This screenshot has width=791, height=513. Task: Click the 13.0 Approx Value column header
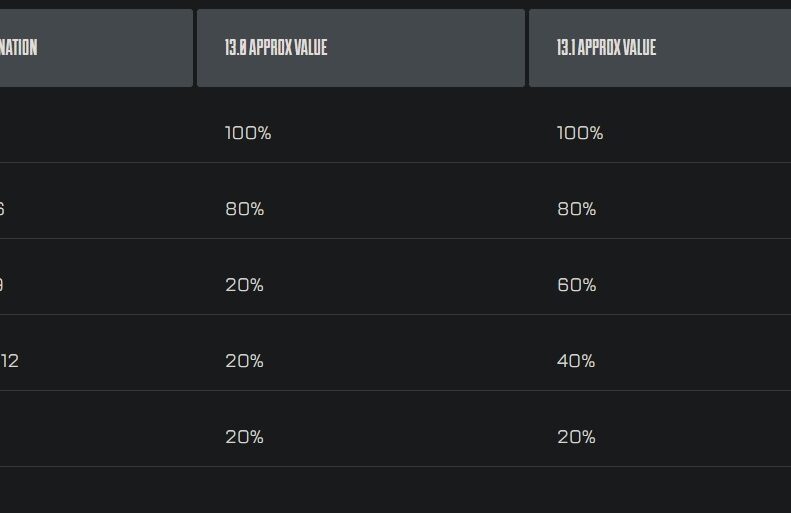[x=361, y=48]
